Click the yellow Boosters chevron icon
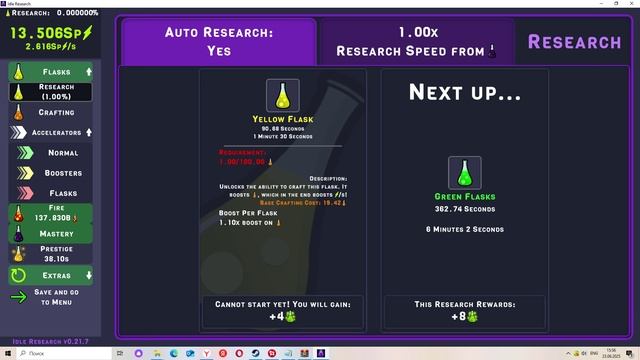 [25, 173]
